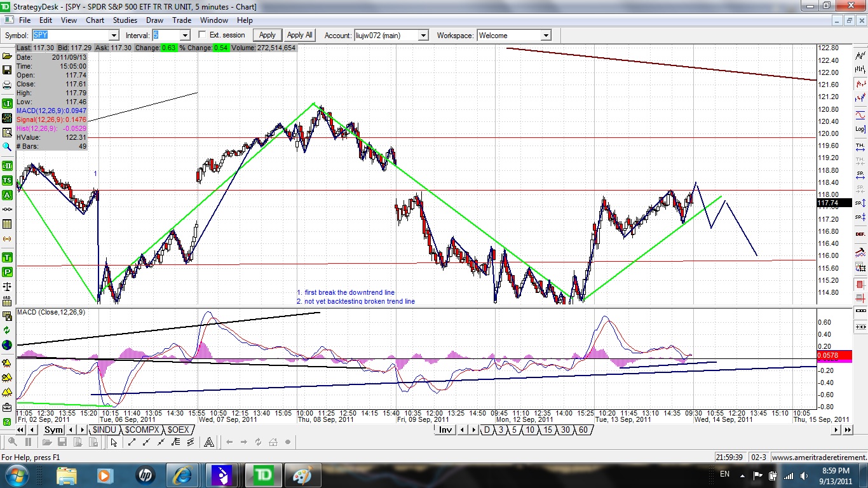Switch to the $COMPX symbol tab
The width and height of the screenshot is (868, 488).
(142, 430)
